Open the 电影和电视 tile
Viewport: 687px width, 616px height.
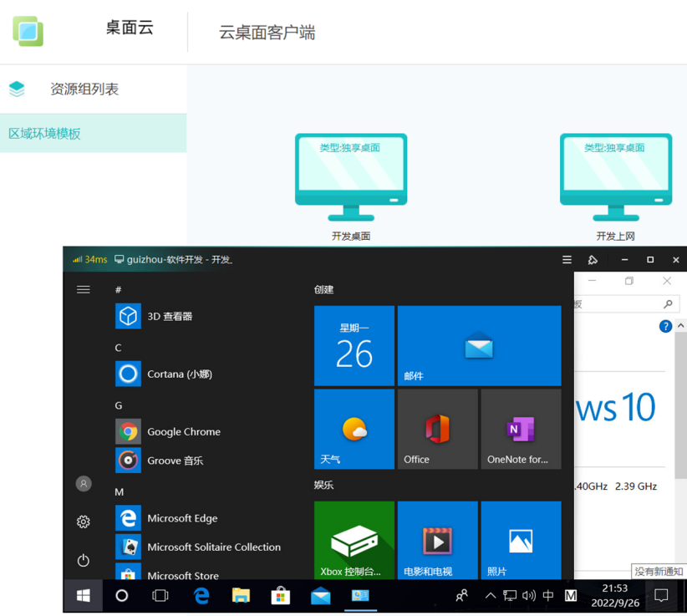click(x=438, y=540)
